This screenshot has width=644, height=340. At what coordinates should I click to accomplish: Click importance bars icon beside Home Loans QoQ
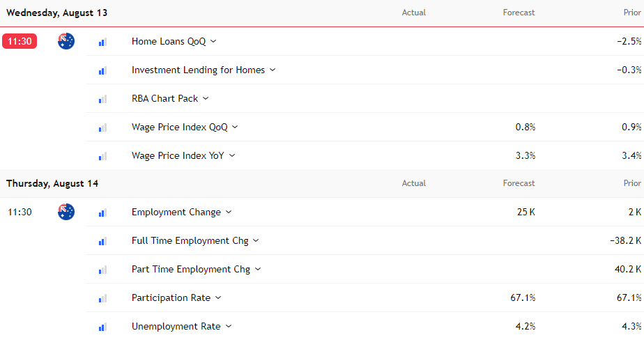click(102, 42)
